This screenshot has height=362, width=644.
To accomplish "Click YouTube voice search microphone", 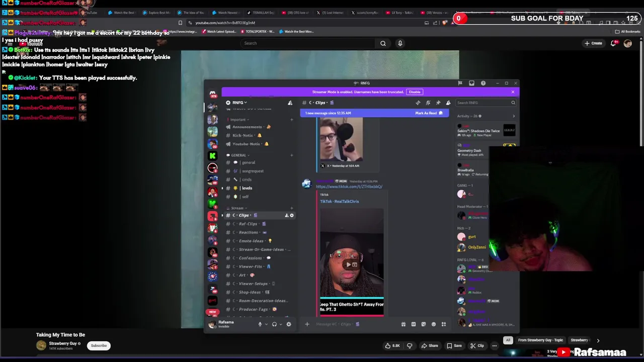I will 400,43.
